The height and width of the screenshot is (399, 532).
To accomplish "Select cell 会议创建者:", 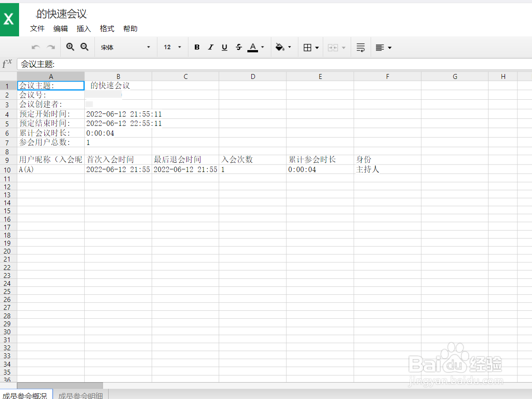I will point(51,105).
